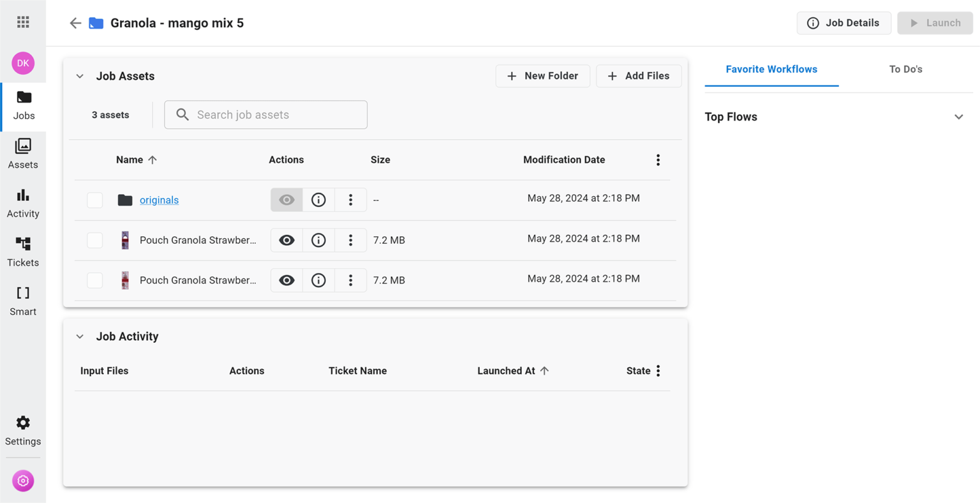Click the Search job assets field
This screenshot has width=980, height=503.
(x=266, y=115)
